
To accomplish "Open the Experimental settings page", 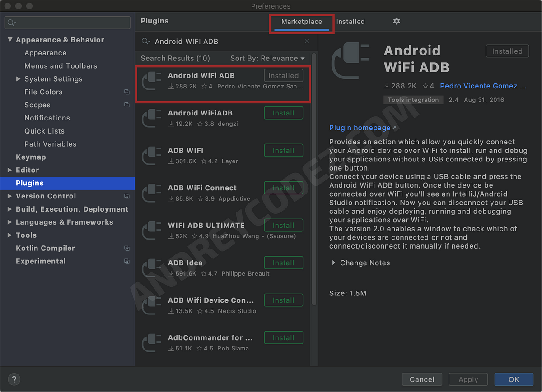I will point(41,262).
